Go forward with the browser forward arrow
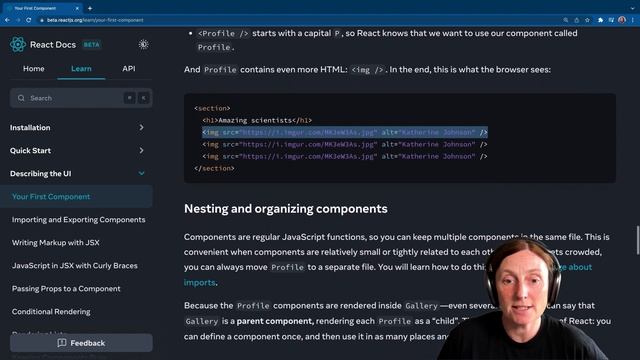 tap(18, 20)
